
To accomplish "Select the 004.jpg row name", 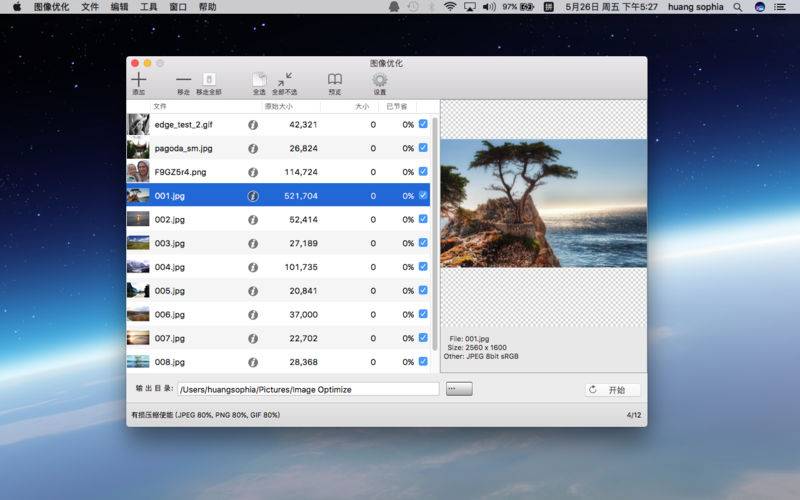I will coord(170,267).
